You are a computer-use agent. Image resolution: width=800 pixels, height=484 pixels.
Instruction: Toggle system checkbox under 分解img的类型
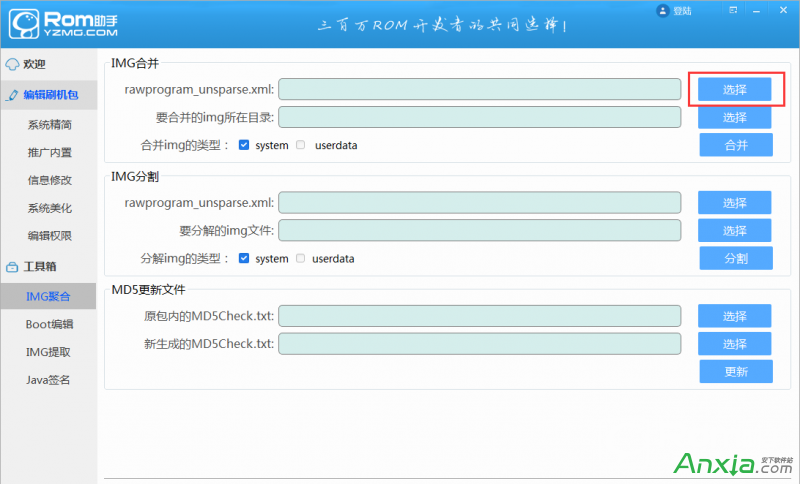[244, 258]
